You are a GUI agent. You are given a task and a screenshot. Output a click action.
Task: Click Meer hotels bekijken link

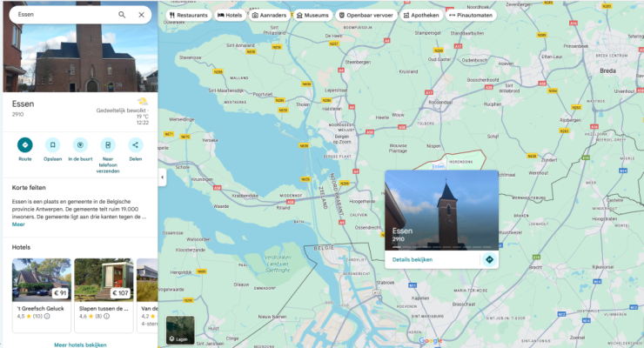pos(80,345)
